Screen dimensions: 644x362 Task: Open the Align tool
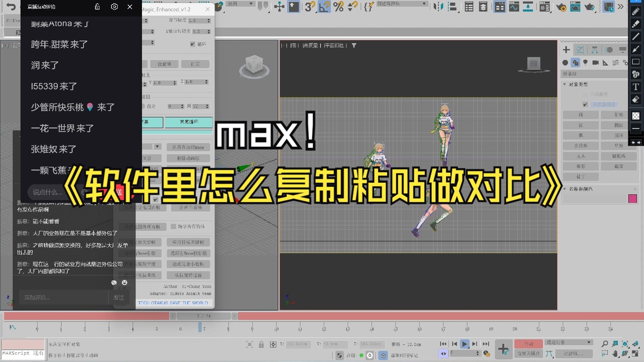pos(452,6)
